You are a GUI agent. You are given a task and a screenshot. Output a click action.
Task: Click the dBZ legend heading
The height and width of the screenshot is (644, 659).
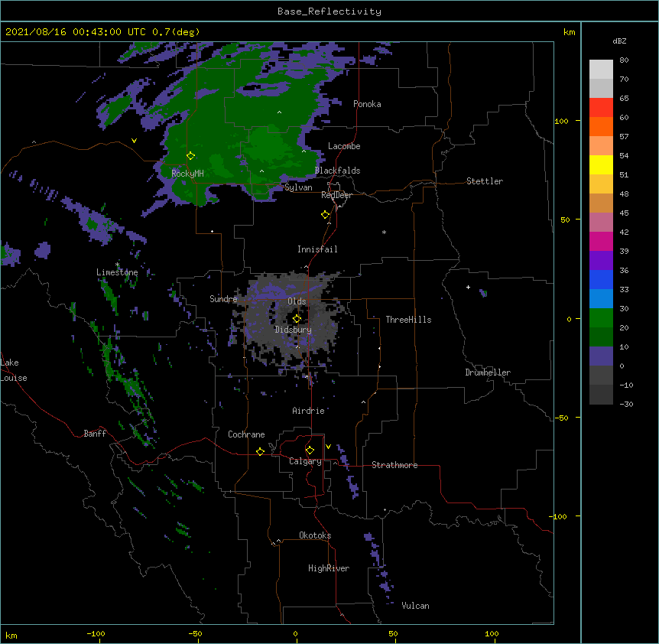coord(619,41)
